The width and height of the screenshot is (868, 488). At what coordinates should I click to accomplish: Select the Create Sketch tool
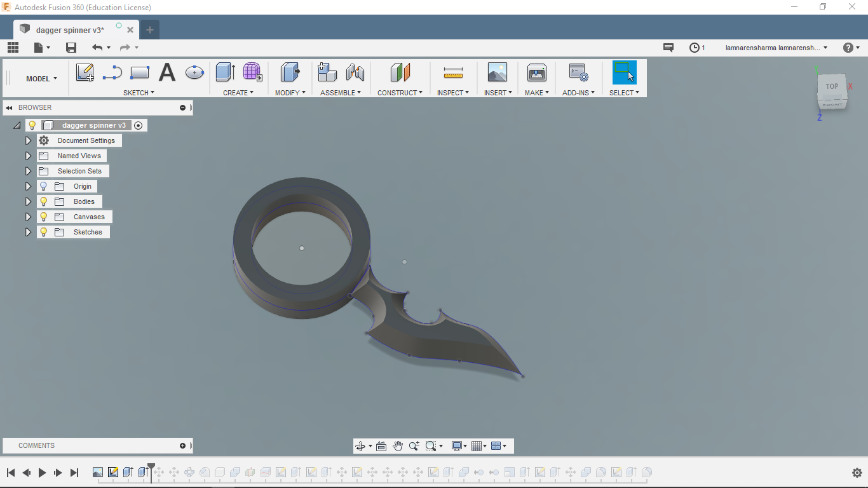(85, 72)
